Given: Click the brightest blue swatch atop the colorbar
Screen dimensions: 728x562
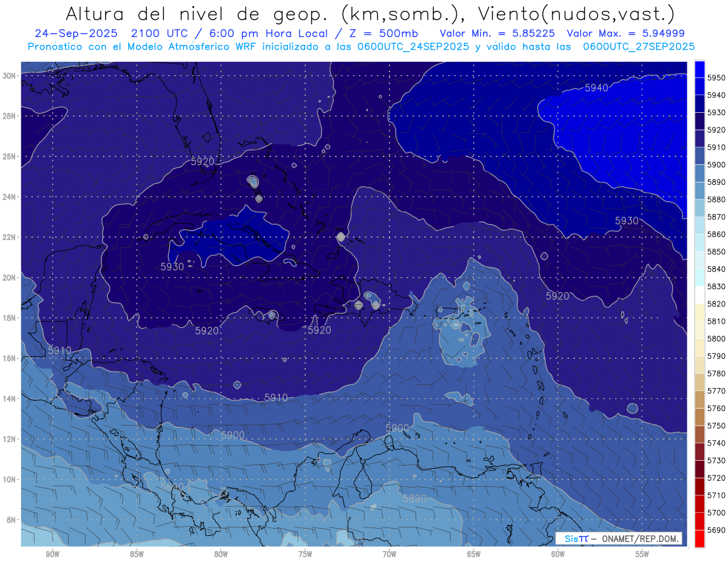Looking at the screenshot, I should coord(699,69).
